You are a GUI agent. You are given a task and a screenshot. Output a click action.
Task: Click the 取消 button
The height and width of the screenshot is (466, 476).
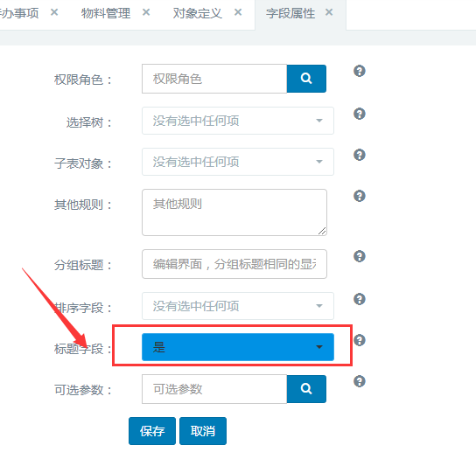(x=203, y=431)
